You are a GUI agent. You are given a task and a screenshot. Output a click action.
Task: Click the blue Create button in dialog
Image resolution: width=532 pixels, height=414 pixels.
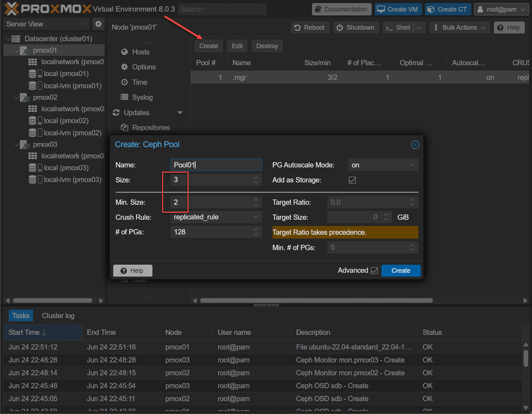pyautogui.click(x=401, y=271)
